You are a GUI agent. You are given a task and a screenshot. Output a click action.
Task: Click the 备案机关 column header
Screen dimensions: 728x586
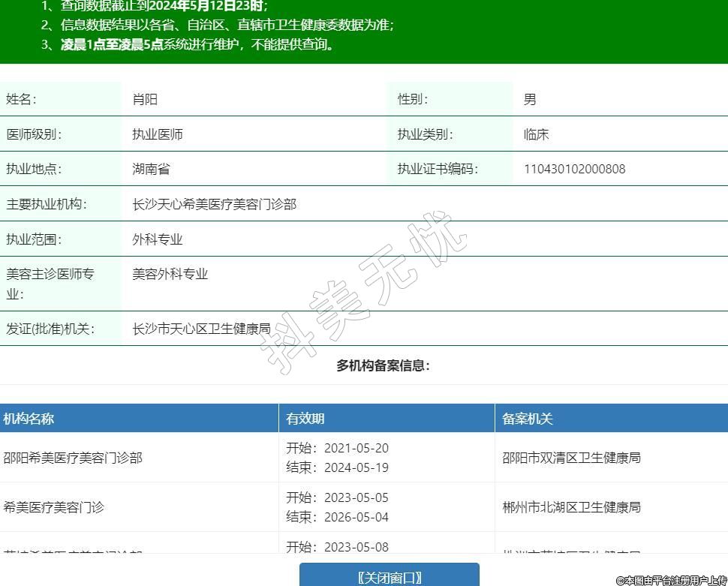click(x=527, y=419)
